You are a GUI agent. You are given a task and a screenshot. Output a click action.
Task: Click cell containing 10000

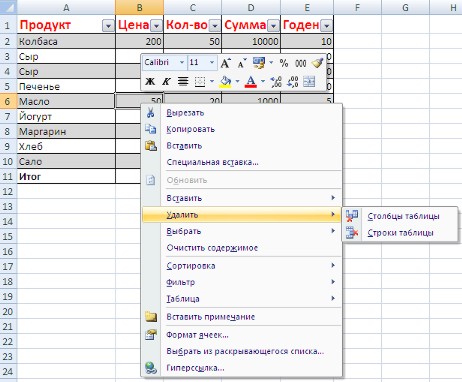pyautogui.click(x=251, y=41)
